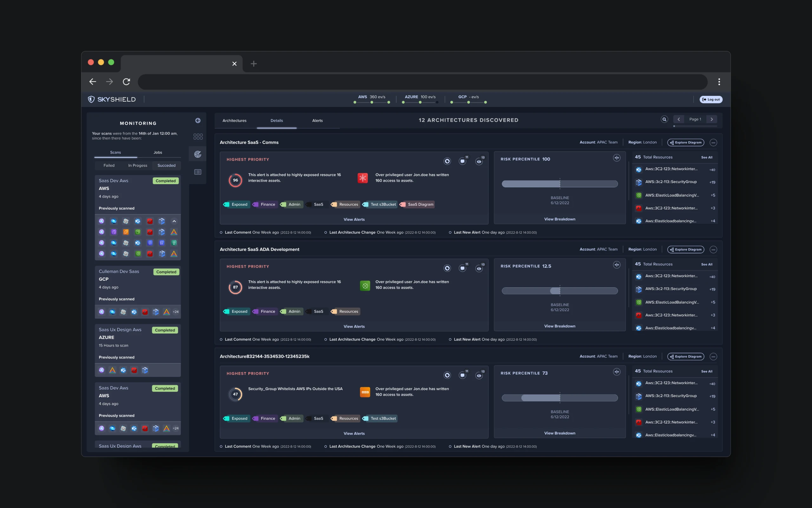
Task: Select the In Progress scan filter
Action: (x=138, y=166)
